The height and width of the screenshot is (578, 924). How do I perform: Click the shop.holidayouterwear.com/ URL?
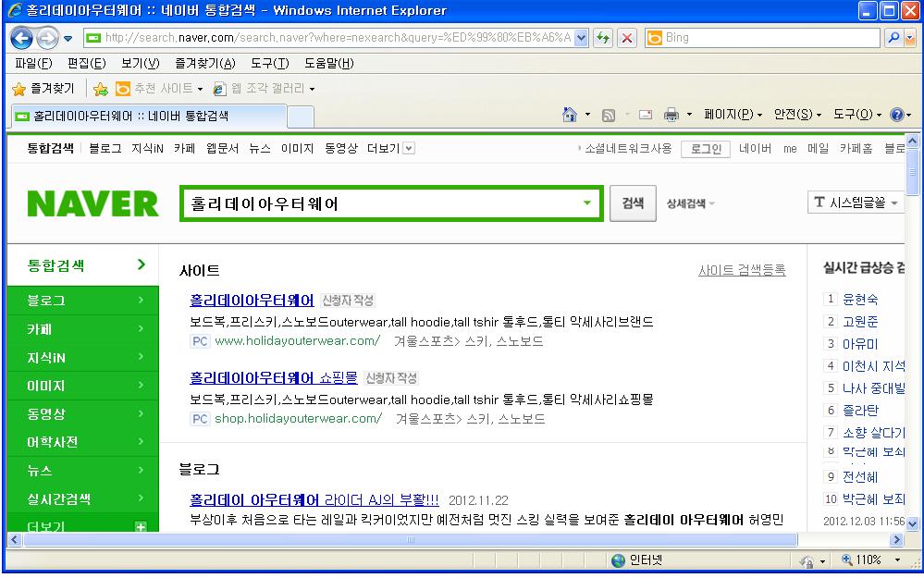pyautogui.click(x=298, y=418)
